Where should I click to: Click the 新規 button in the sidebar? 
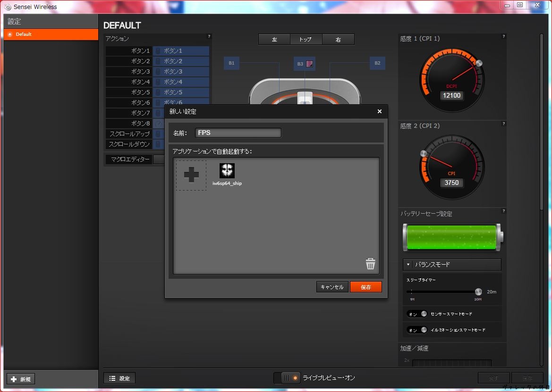click(21, 379)
